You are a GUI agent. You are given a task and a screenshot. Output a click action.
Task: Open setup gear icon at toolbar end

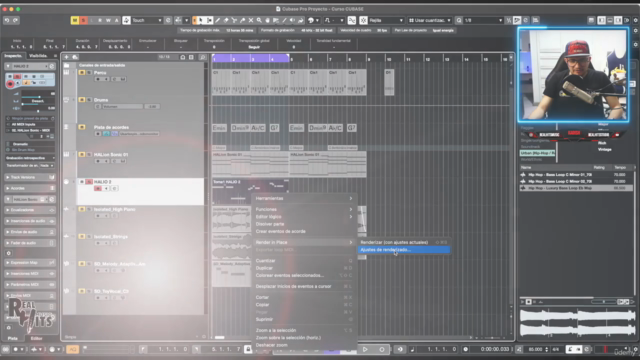coord(635,20)
